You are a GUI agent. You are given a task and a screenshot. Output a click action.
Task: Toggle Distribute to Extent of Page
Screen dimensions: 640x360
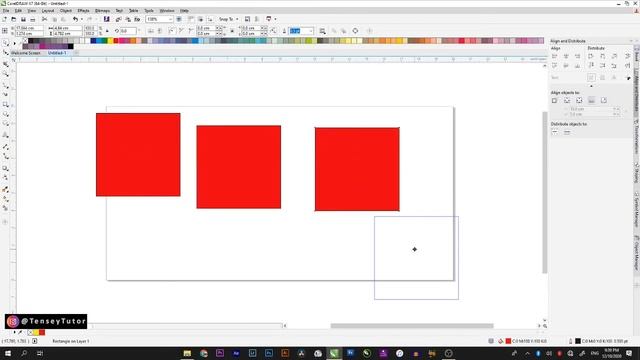pyautogui.click(x=567, y=132)
